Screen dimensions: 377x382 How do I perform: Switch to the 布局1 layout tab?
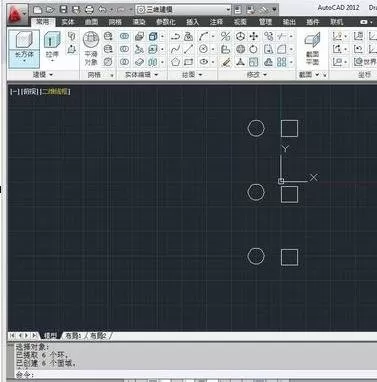coord(73,336)
